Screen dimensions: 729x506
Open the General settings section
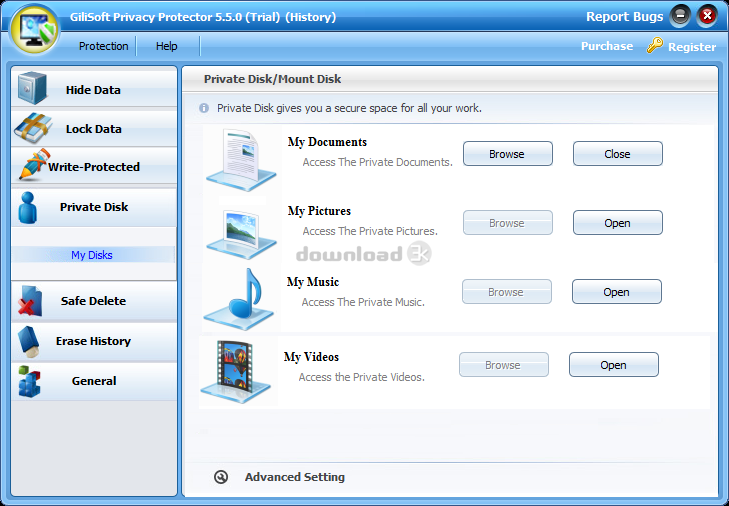coord(94,381)
